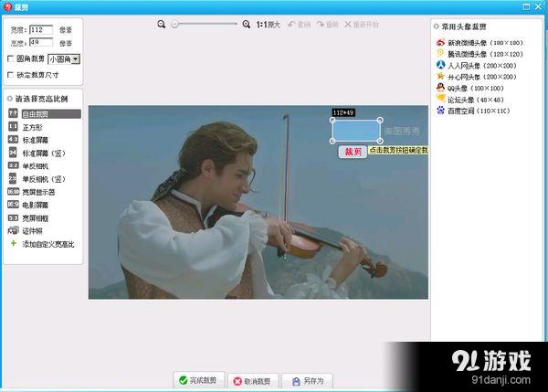Click the Sina Weibo avatar icon
Image resolution: width=548 pixels, height=392 pixels.
coord(440,43)
